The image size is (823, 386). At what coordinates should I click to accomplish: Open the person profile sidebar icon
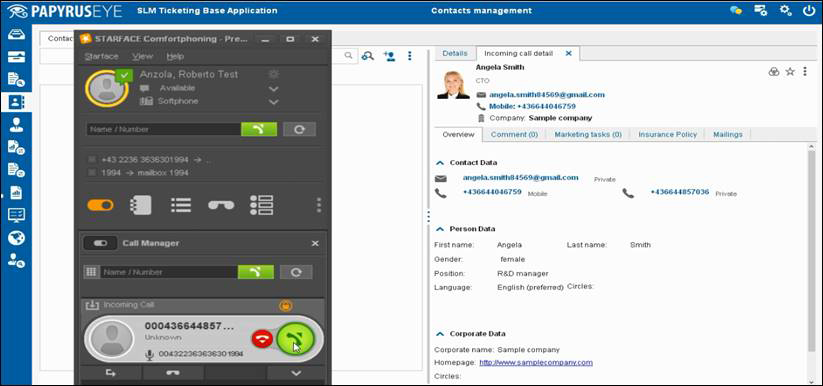(x=16, y=124)
